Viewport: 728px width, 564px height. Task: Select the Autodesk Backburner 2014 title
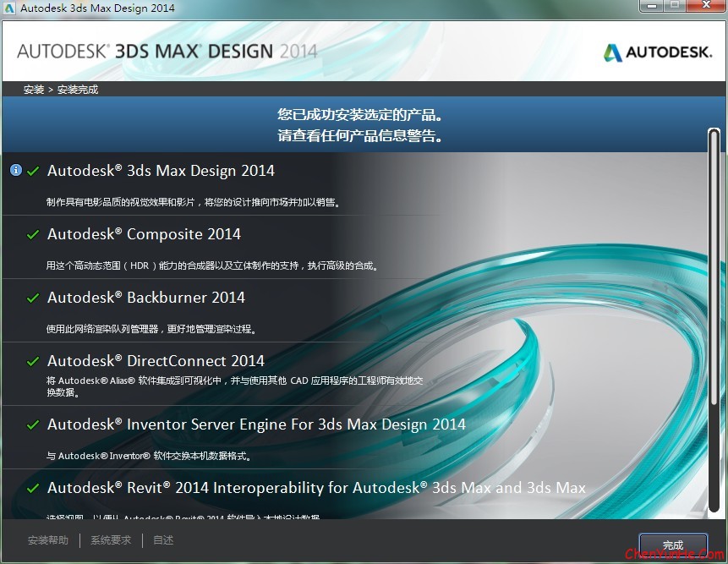click(x=145, y=298)
